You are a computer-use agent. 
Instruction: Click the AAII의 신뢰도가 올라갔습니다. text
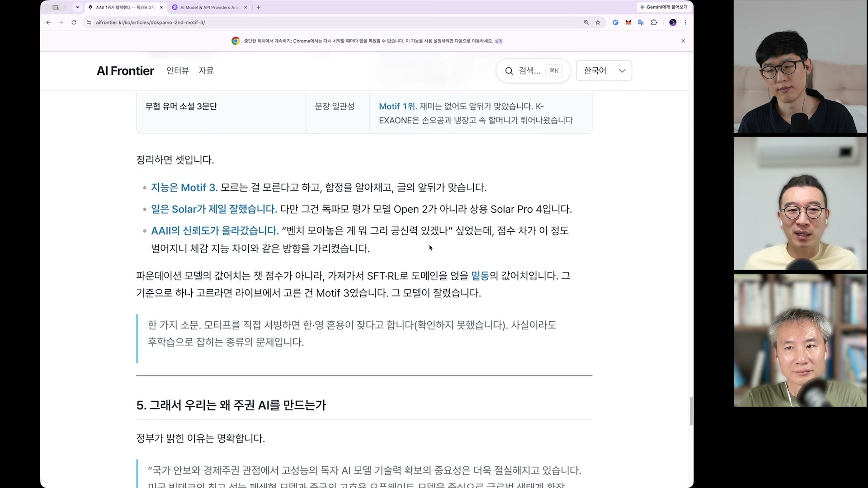[215, 231]
